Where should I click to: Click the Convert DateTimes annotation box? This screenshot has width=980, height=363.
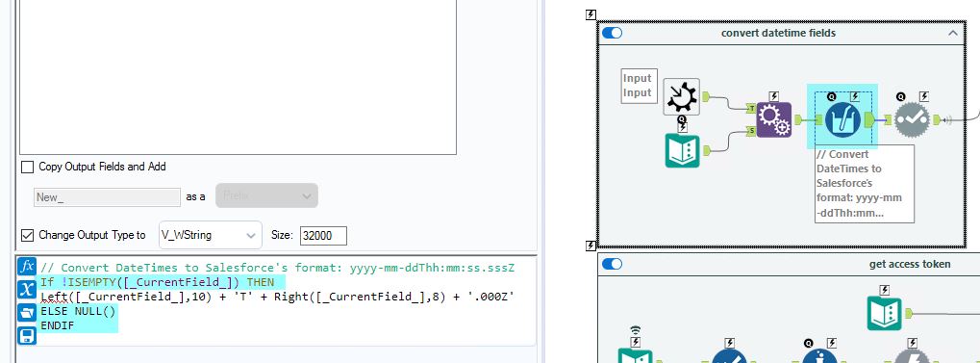coord(864,183)
